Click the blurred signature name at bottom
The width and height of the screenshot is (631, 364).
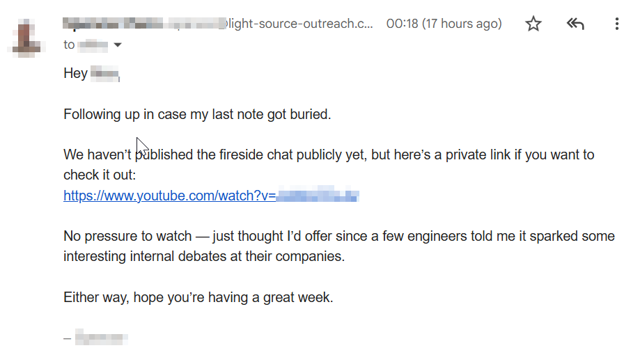101,339
